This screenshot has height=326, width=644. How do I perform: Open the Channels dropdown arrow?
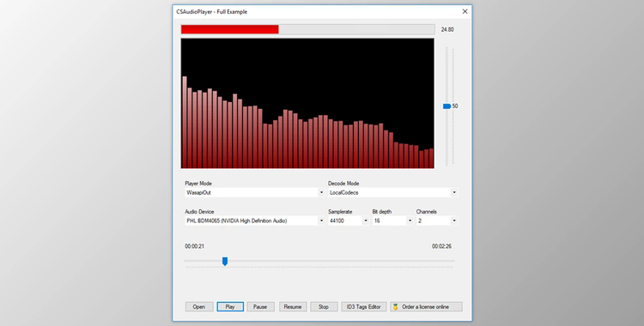(x=454, y=220)
